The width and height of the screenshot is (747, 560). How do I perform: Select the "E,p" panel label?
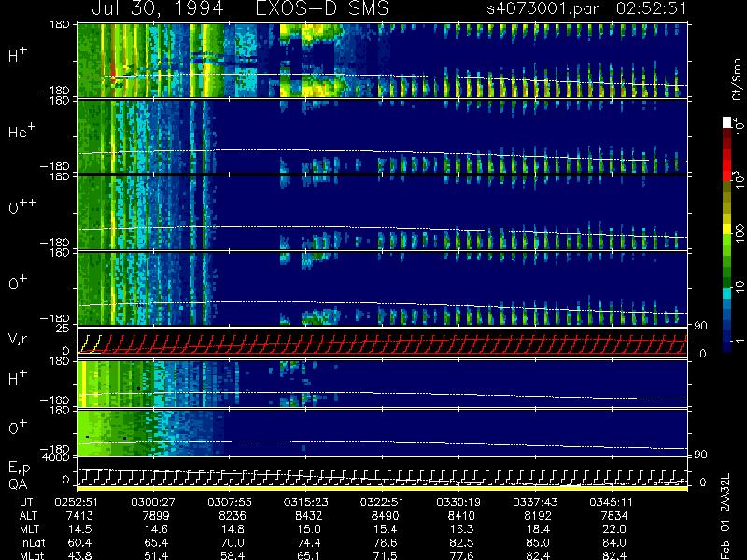(19, 469)
